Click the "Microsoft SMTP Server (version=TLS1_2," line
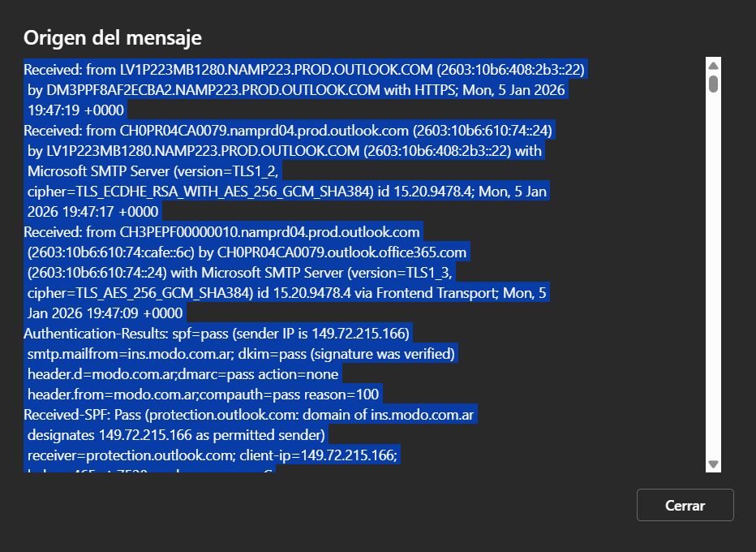 tap(154, 170)
